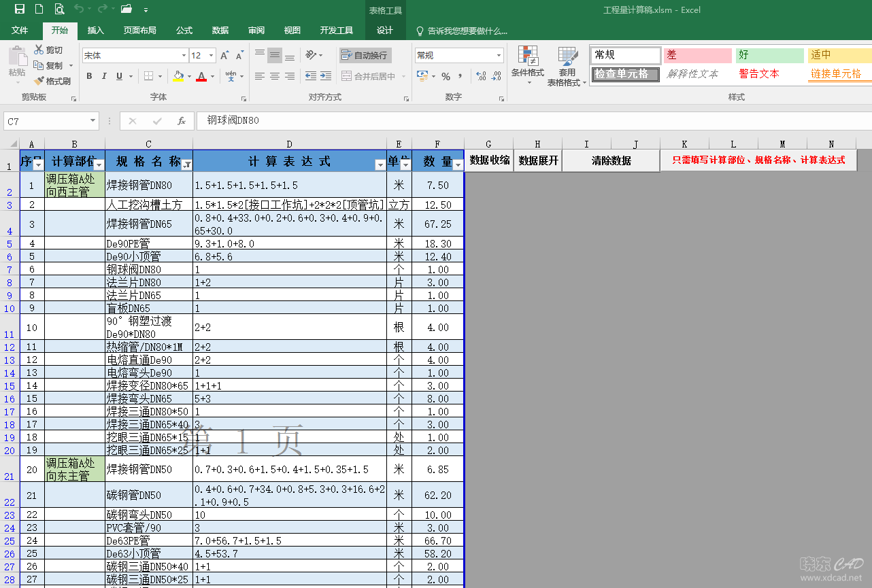Apply yellow fill color bucket
872x588 pixels.
pos(178,77)
